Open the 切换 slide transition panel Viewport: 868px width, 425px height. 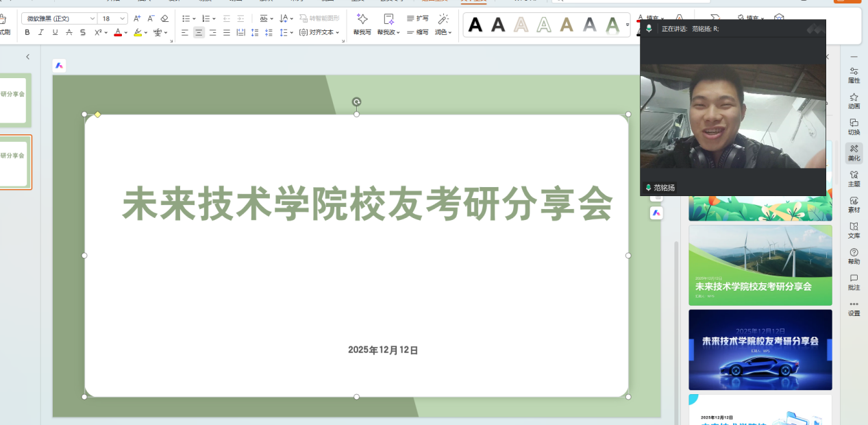854,127
